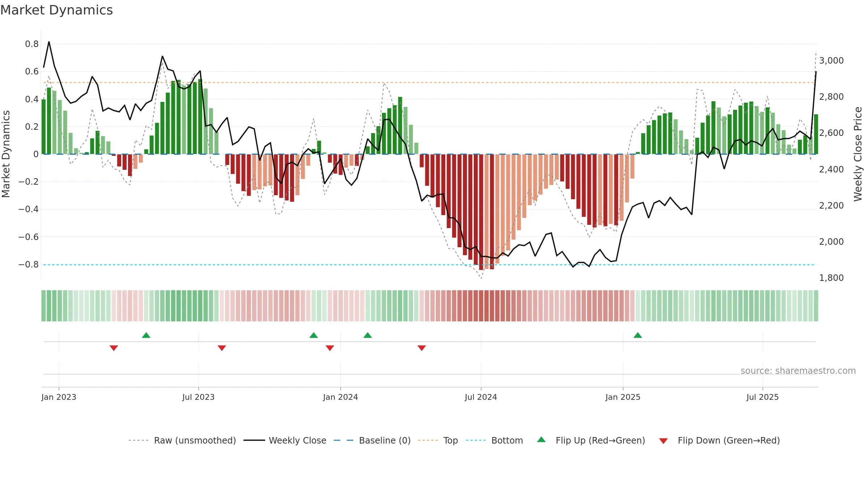Toggle the Top legend entry

pyautogui.click(x=438, y=440)
